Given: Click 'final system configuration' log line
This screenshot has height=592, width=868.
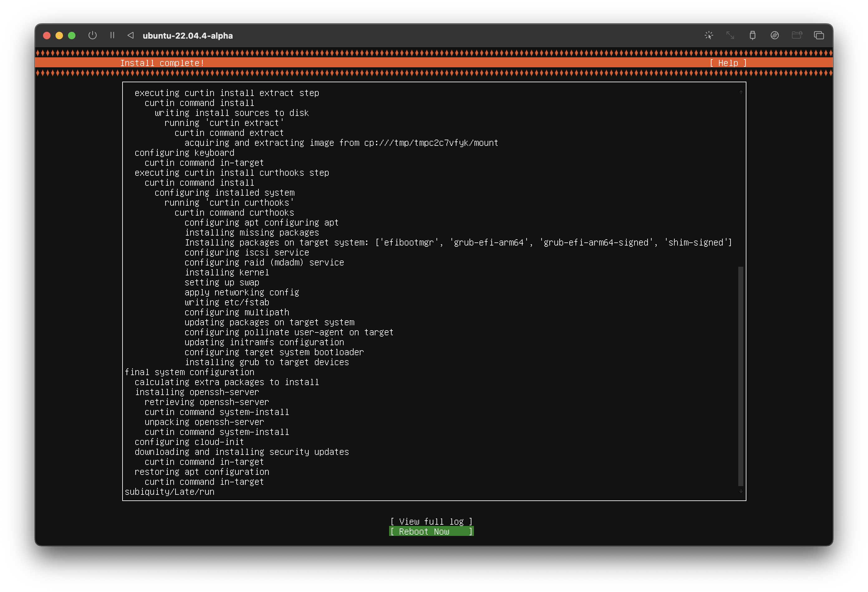Looking at the screenshot, I should pos(189,372).
